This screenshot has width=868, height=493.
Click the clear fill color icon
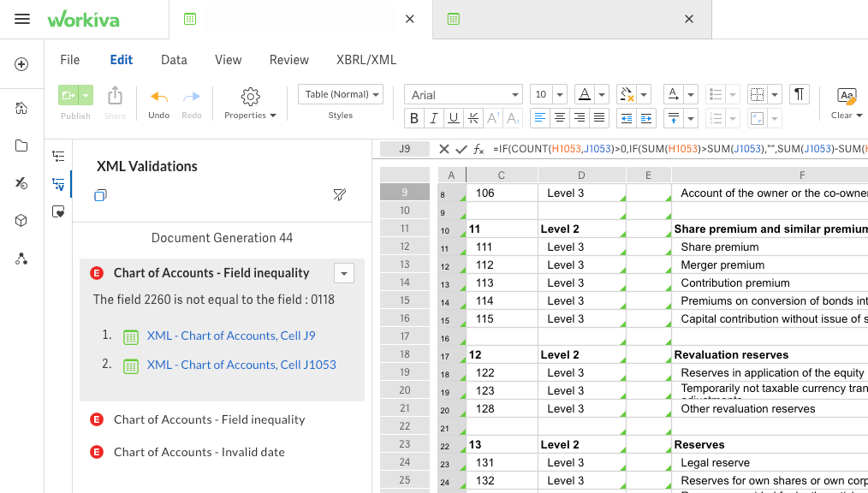pos(627,95)
